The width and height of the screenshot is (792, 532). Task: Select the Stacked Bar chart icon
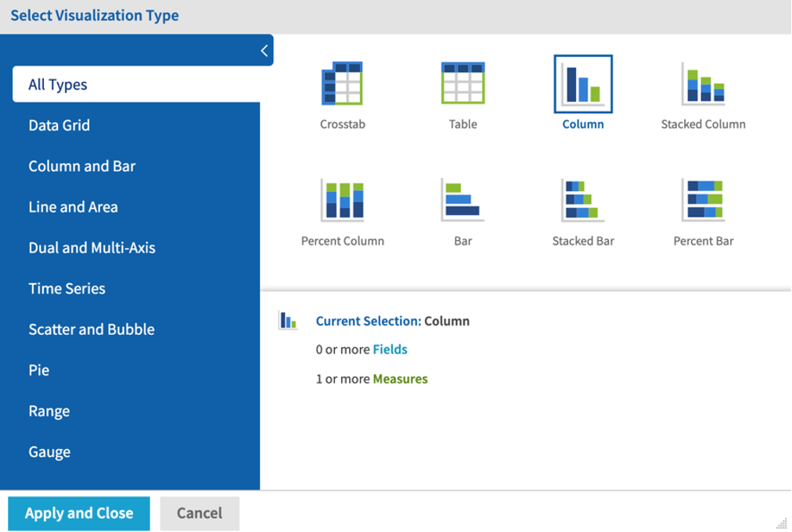click(x=582, y=199)
